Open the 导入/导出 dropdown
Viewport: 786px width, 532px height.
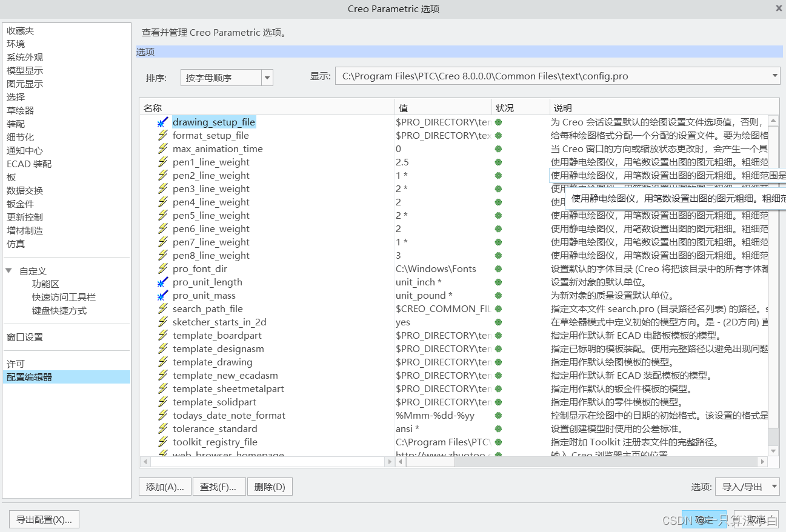point(774,487)
